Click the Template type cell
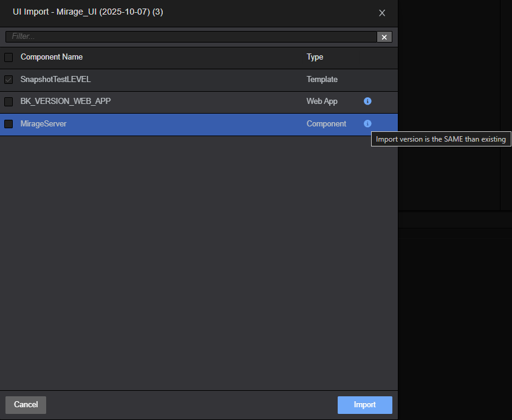Image resolution: width=512 pixels, height=420 pixels. [322, 80]
